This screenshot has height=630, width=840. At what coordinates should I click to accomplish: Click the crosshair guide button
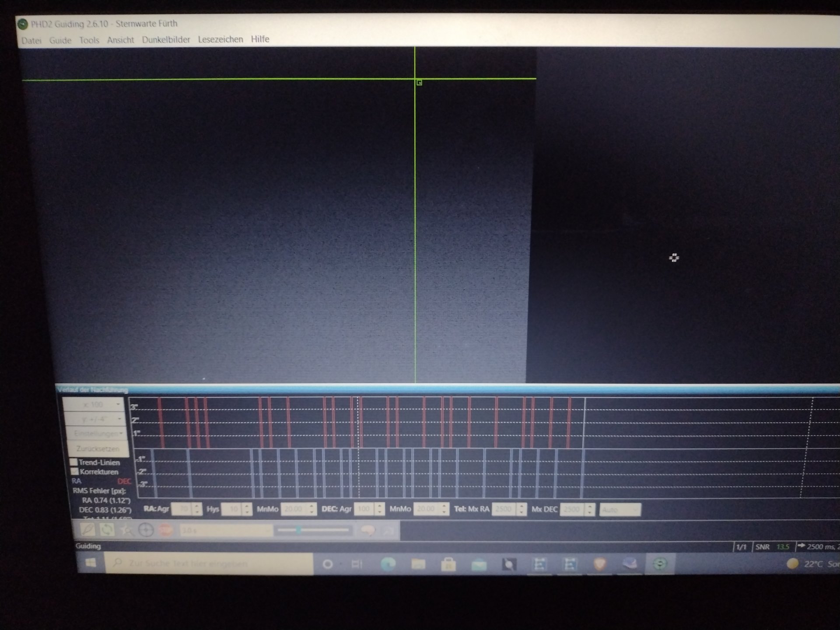pyautogui.click(x=146, y=530)
